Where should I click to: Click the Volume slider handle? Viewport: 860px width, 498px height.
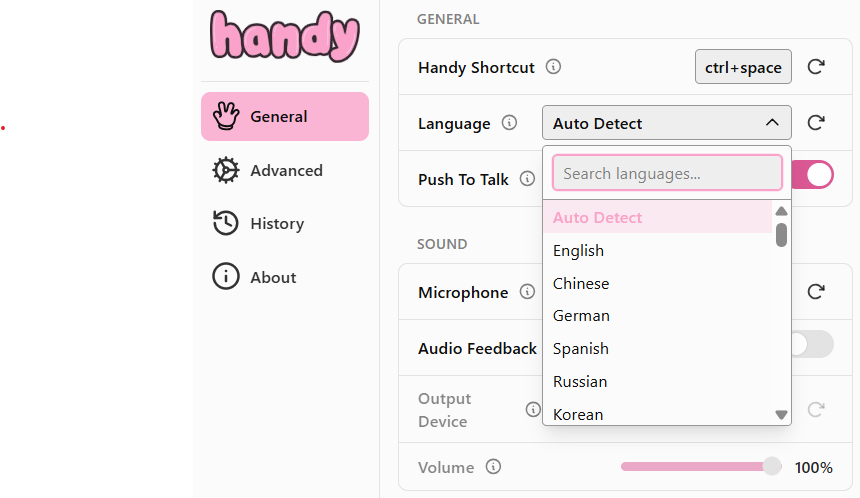(x=772, y=466)
